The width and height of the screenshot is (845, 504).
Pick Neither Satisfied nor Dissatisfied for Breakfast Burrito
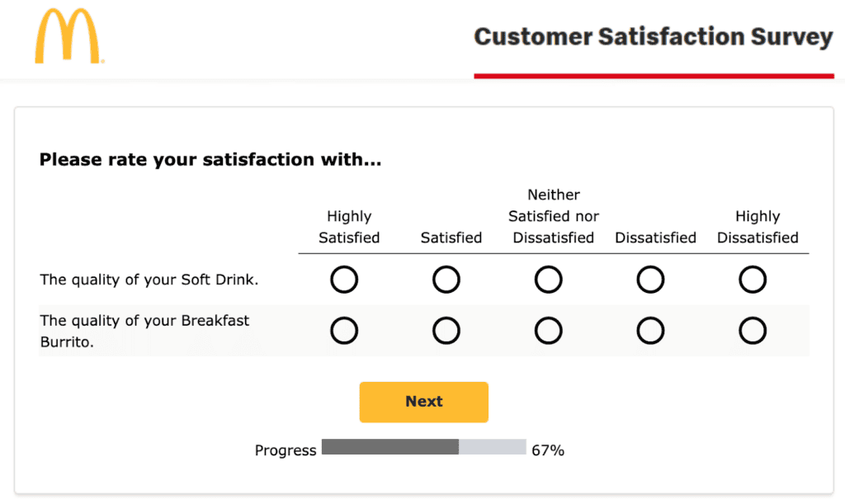point(549,331)
